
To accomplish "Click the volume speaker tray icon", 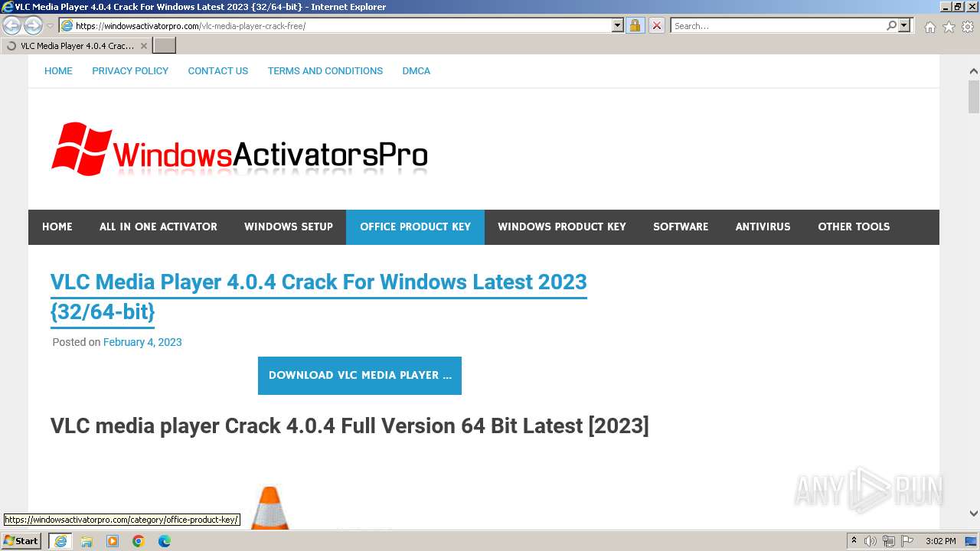I will click(871, 541).
